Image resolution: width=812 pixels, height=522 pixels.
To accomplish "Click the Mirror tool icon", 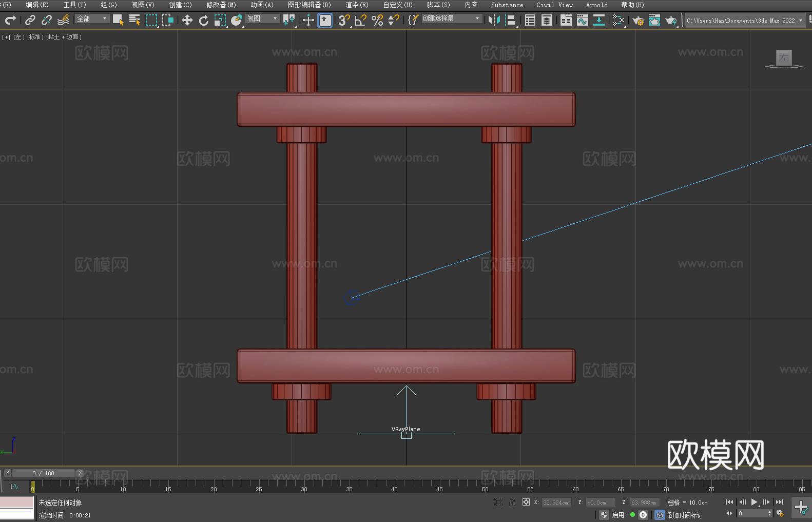I will click(494, 20).
